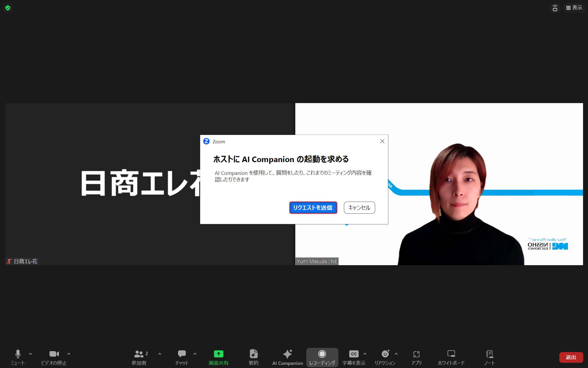The height and width of the screenshot is (368, 588).
Task: Click the Yumi Masuda | NE name label
Action: 317,261
